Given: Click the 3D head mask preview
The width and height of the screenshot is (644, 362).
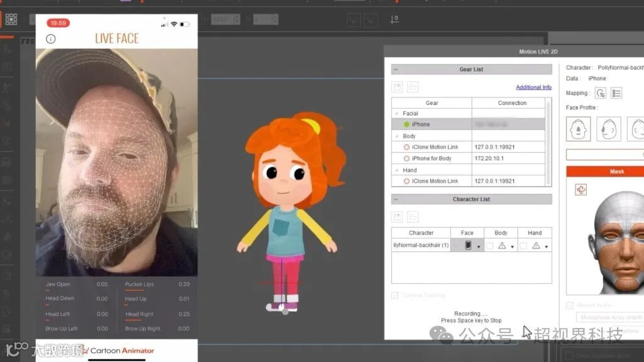Looking at the screenshot, I should (x=616, y=242).
